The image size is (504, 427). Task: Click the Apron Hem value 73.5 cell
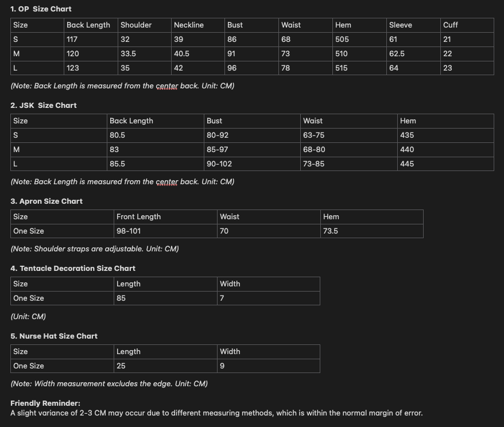pos(330,231)
